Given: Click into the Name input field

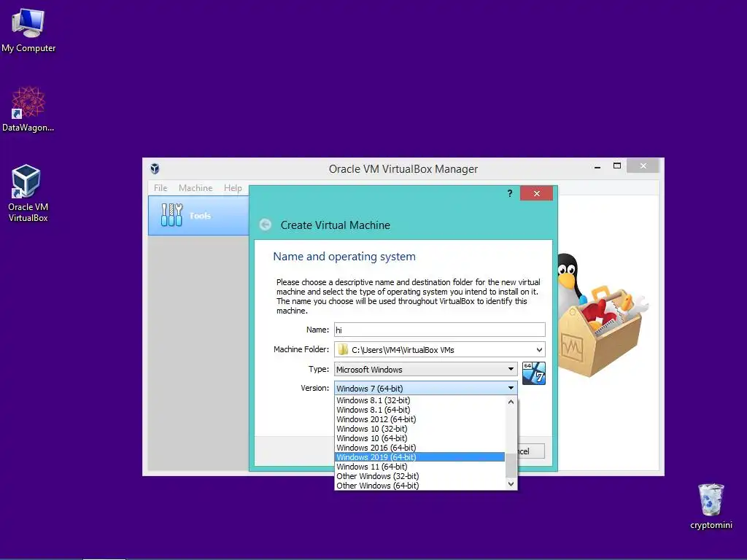Looking at the screenshot, I should pos(439,330).
